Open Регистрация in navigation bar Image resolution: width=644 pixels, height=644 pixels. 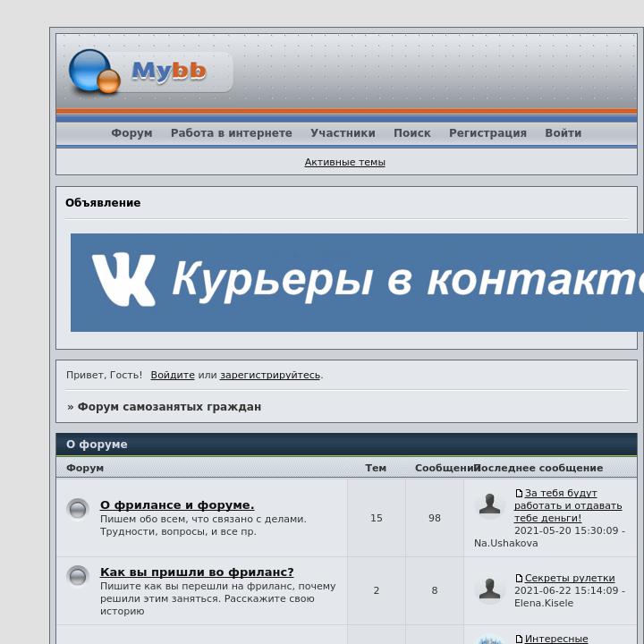[x=487, y=133]
